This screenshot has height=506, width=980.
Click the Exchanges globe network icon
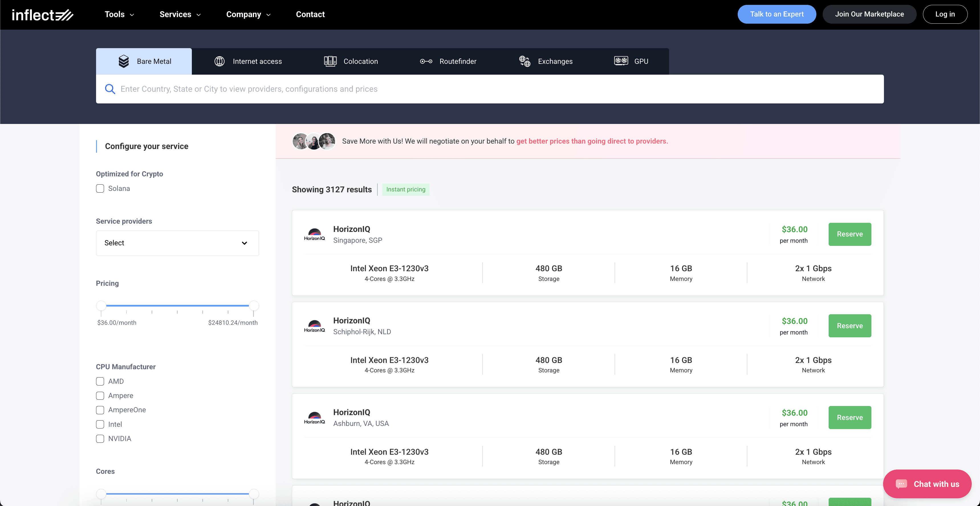coord(524,61)
